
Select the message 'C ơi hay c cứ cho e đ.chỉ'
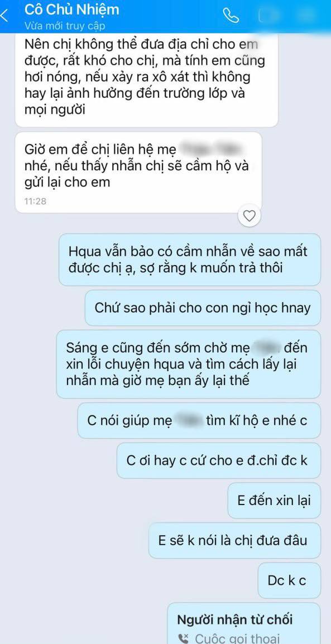[x=218, y=460]
